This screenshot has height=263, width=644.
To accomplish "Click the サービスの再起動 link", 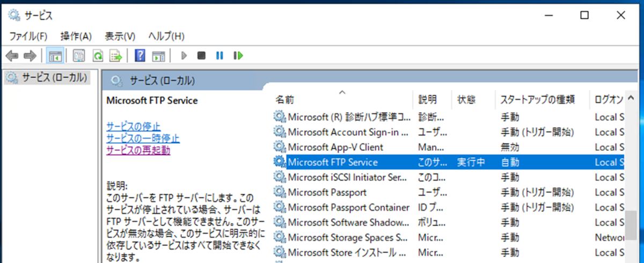I will tap(138, 150).
